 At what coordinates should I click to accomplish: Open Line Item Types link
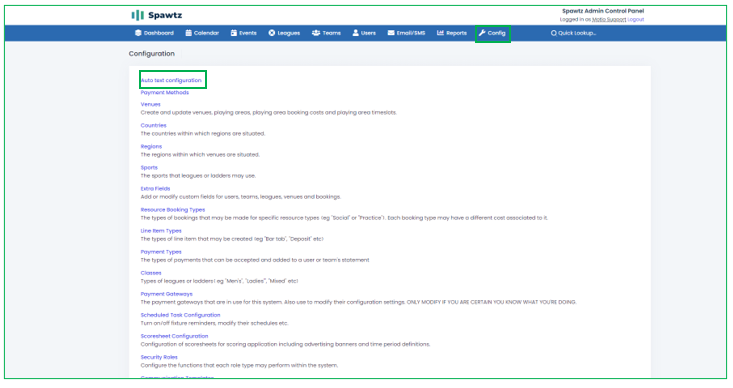(x=161, y=230)
